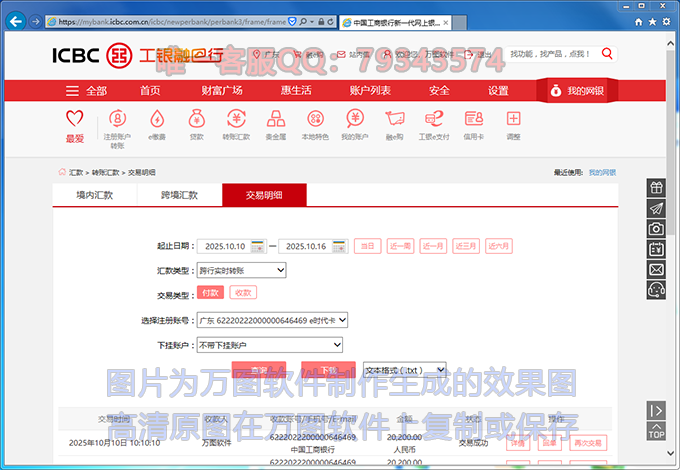This screenshot has width=680, height=470.
Task: Switch to the 境内汇款 tab
Action: [x=95, y=195]
